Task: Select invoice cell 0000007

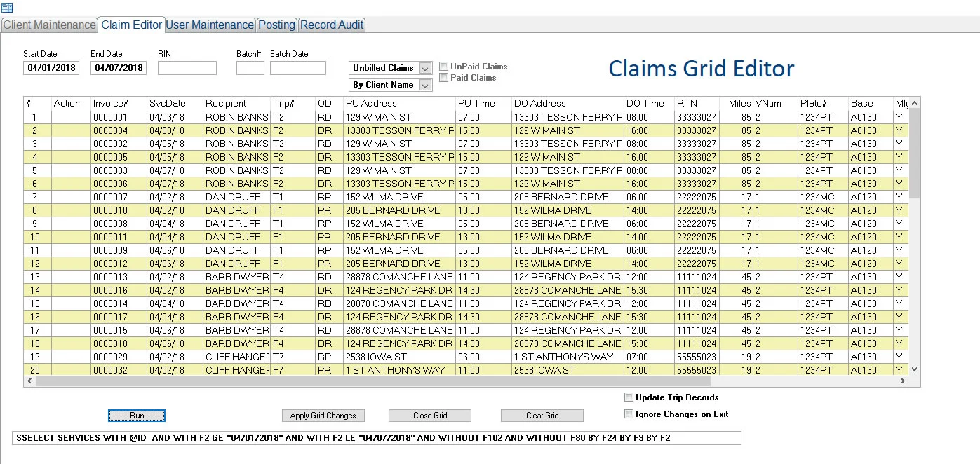Action: tap(119, 197)
